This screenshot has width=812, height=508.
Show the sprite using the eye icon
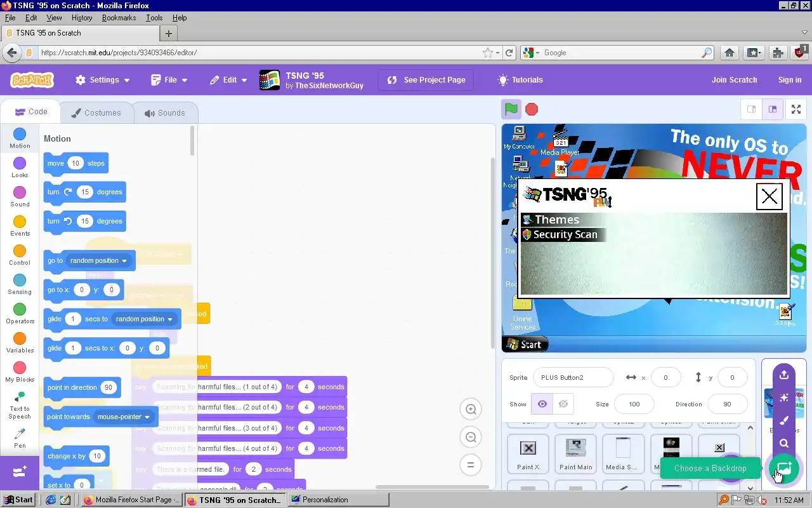(x=542, y=404)
